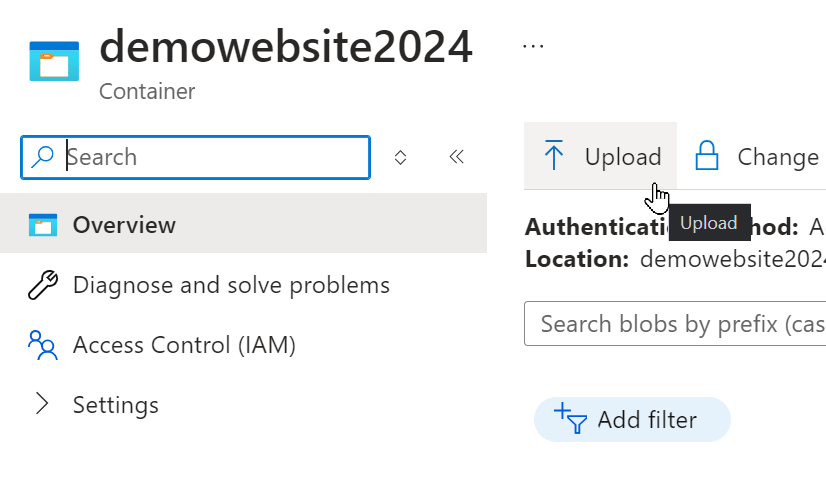The image size is (826, 495).
Task: Select the Overview menu item
Action: click(x=124, y=225)
